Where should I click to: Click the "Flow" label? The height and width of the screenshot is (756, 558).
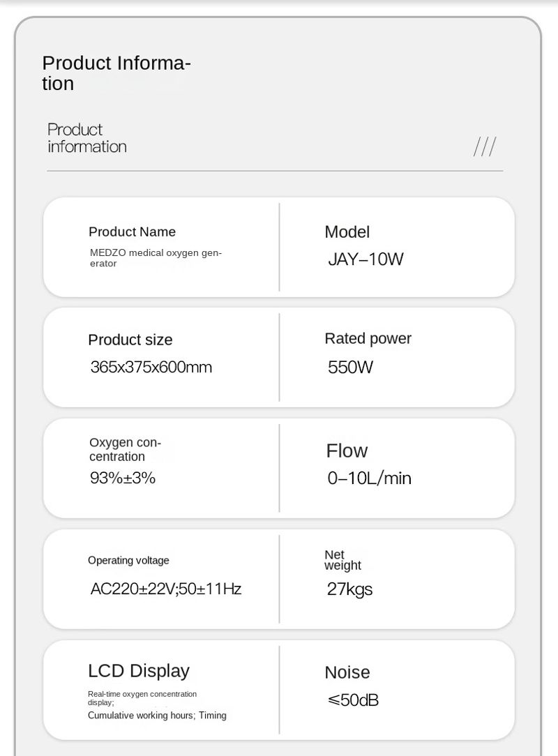click(x=347, y=451)
